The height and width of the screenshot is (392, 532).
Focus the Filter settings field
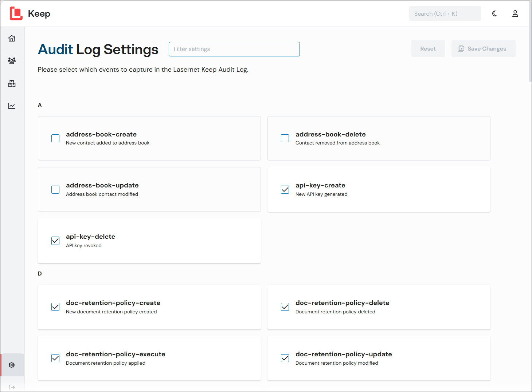point(234,49)
